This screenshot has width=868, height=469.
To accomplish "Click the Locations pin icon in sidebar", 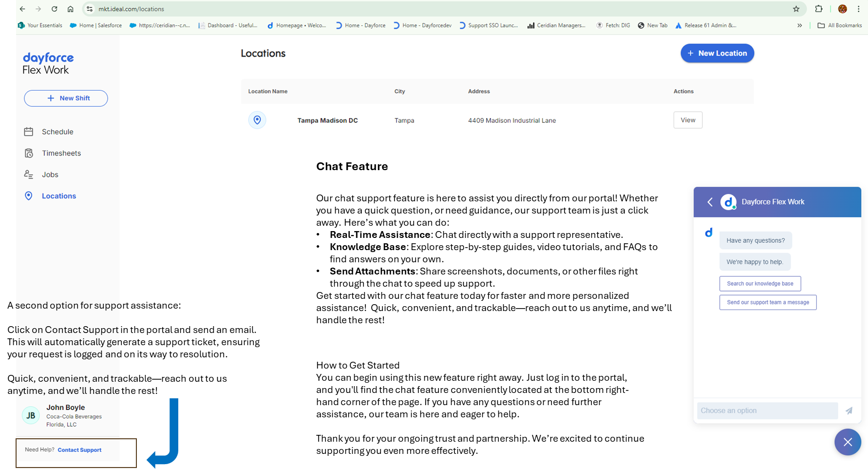I will (29, 196).
